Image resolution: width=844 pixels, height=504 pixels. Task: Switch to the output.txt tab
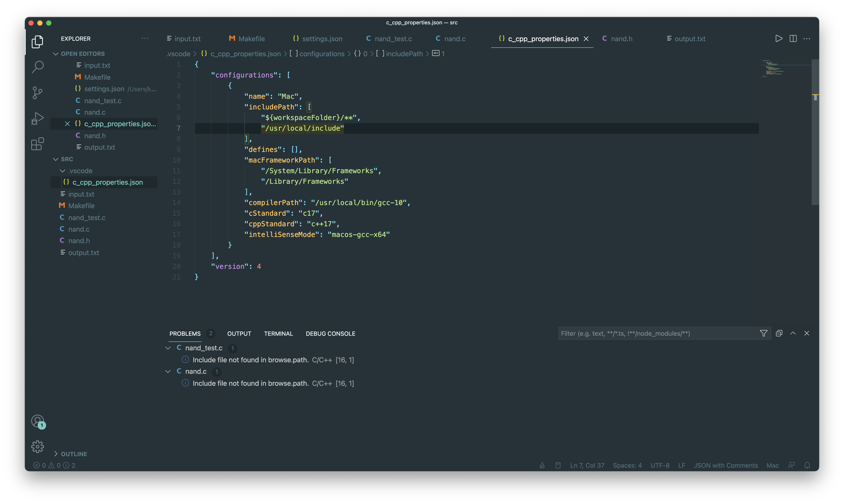(x=686, y=39)
